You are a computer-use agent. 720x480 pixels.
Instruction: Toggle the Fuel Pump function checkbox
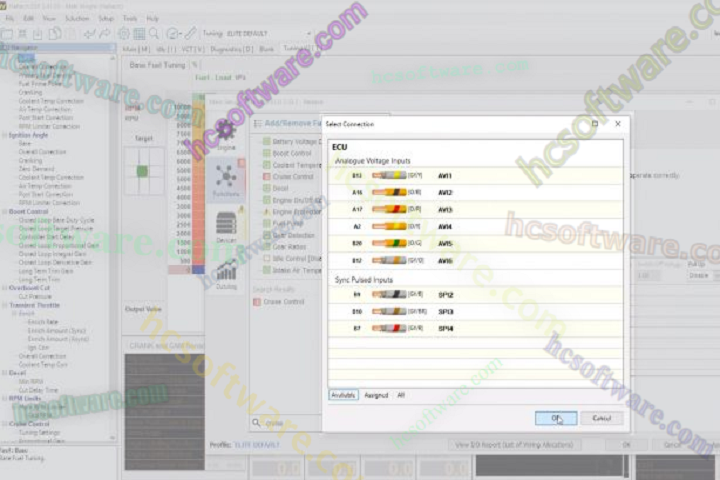click(x=266, y=223)
